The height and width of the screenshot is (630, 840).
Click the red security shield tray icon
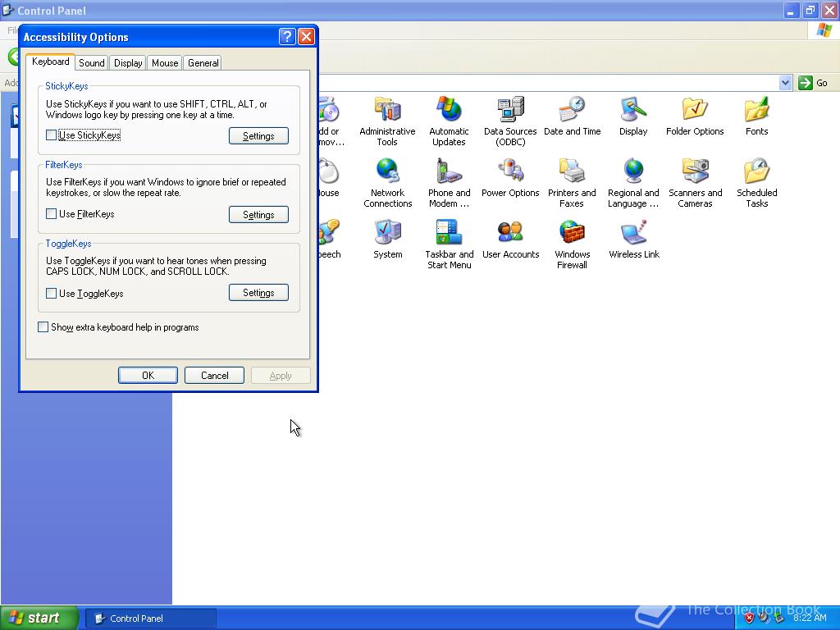click(x=749, y=619)
